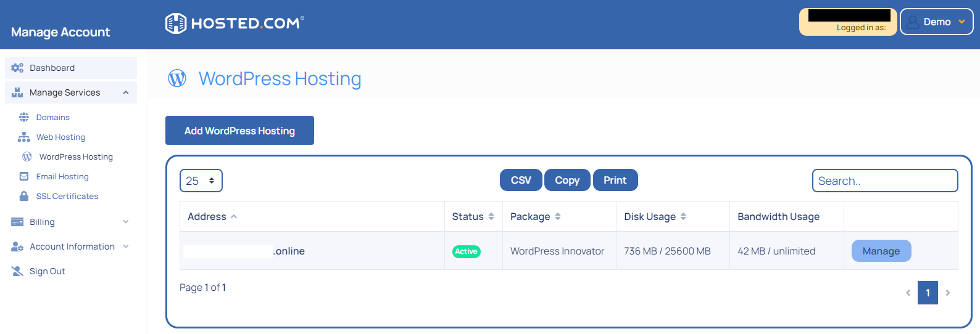Screen dimensions: 980x334
Task: Click the .online address cell
Action: tap(312, 251)
